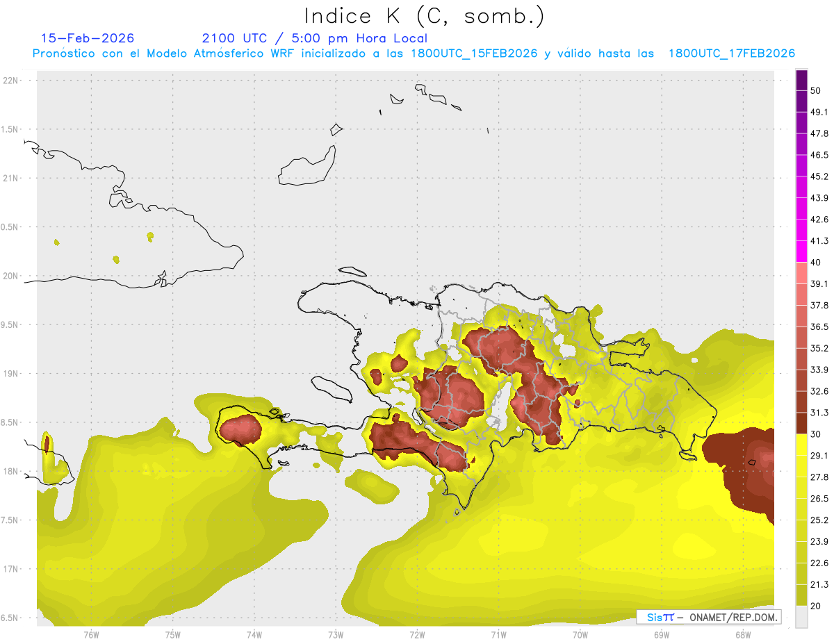Click the "21N" latitude axis label
Image resolution: width=834 pixels, height=644 pixels.
[x=12, y=179]
